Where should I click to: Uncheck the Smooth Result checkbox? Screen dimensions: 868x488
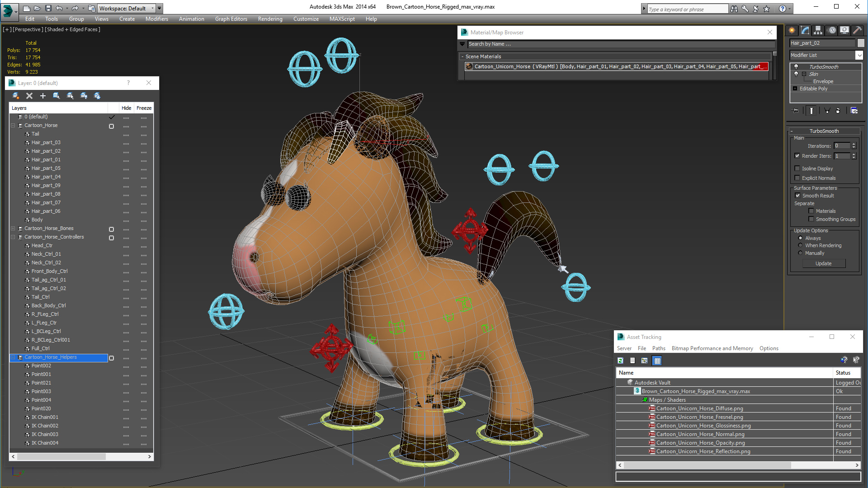(798, 196)
